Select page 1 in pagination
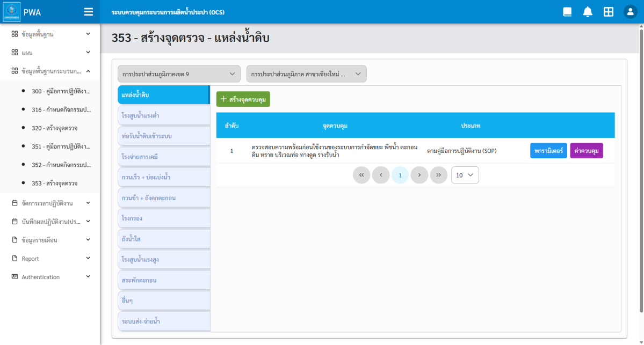Image resolution: width=644 pixels, height=345 pixels. tap(400, 175)
